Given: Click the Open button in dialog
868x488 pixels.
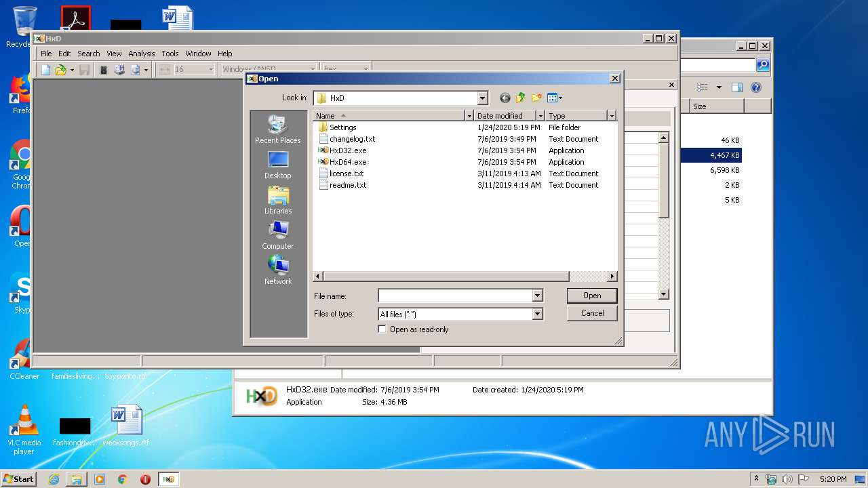Looking at the screenshot, I should (x=592, y=296).
